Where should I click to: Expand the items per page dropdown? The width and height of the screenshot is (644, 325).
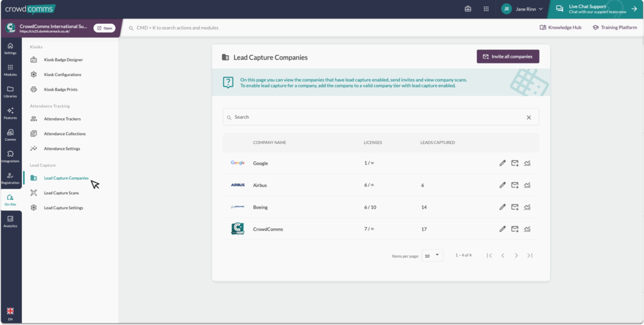433,256
